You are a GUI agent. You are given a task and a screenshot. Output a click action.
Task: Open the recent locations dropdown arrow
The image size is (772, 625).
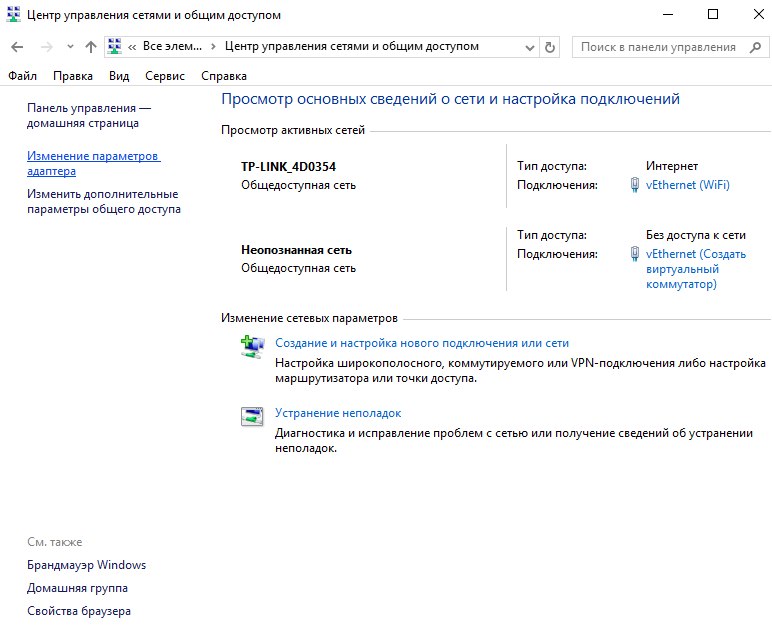pos(70,47)
